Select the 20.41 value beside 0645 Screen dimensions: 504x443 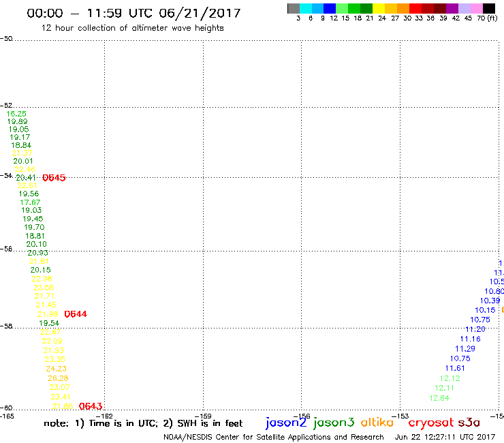[x=26, y=178]
